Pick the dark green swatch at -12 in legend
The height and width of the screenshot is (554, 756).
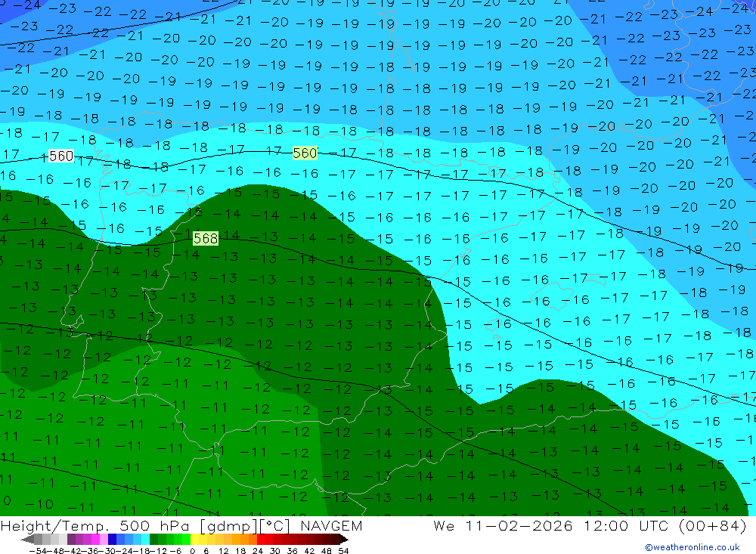coord(153,539)
